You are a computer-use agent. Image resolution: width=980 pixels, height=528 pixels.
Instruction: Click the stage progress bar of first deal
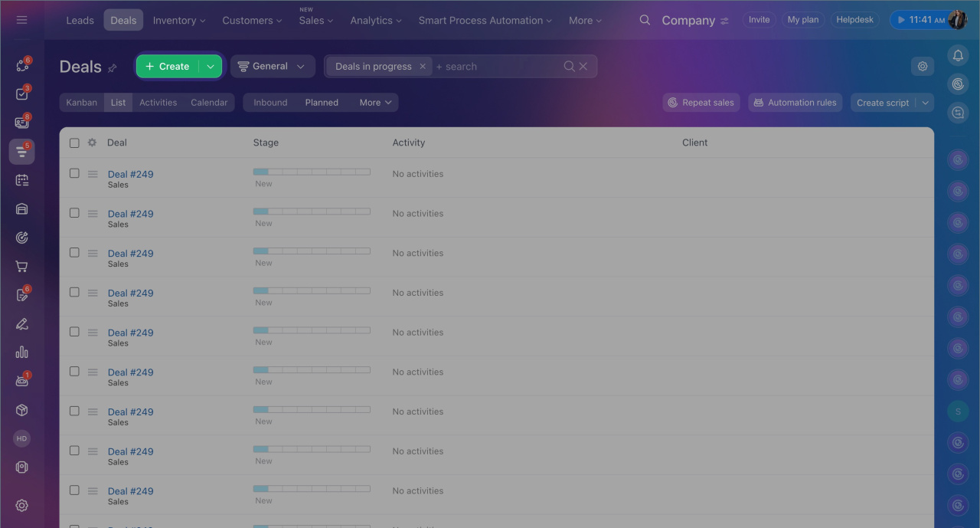[x=312, y=172]
